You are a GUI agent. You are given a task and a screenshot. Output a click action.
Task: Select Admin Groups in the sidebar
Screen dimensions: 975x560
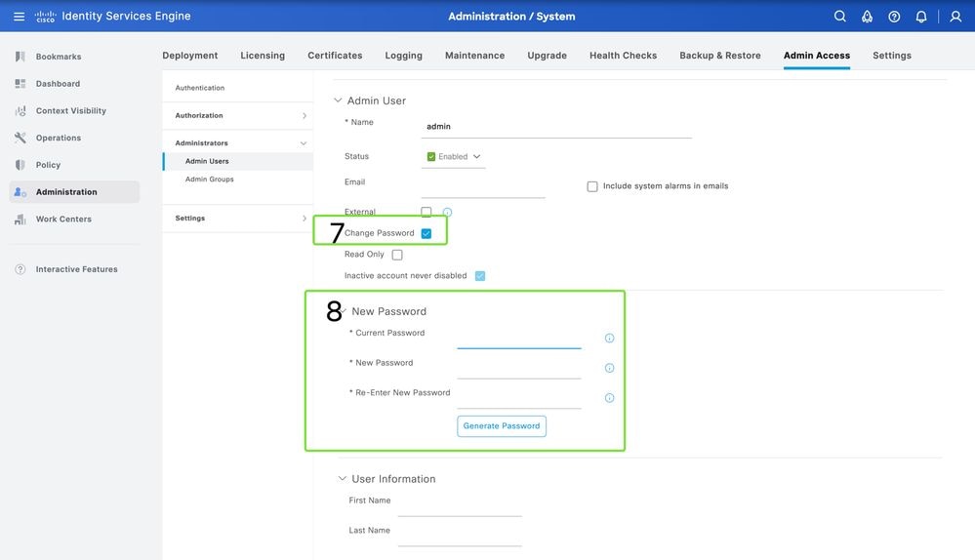pos(209,180)
